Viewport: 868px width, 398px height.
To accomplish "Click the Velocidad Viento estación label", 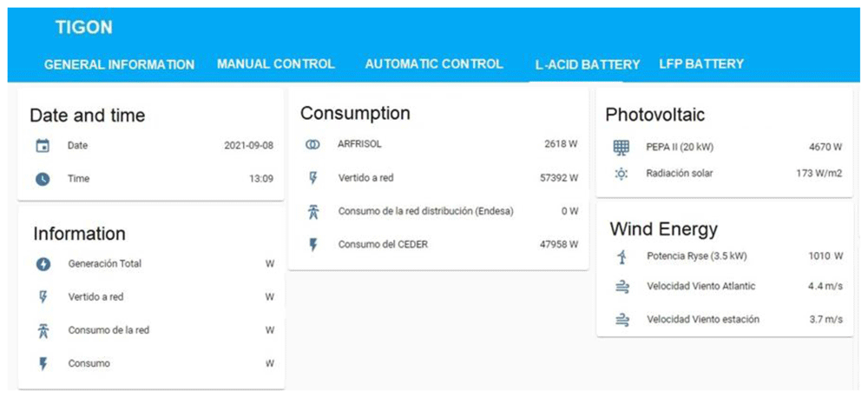I will (703, 319).
